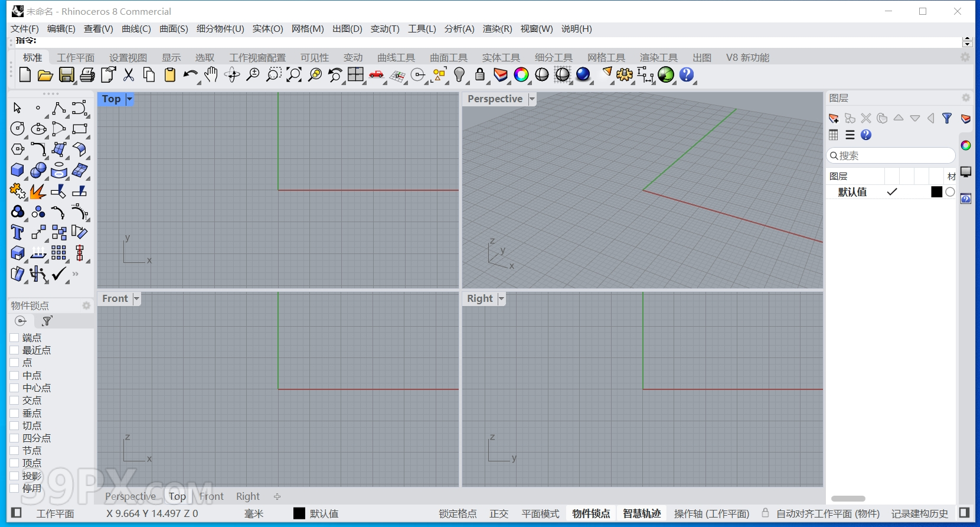Tick the 中心点 osnap checkbox
980x527 pixels.
tap(15, 388)
